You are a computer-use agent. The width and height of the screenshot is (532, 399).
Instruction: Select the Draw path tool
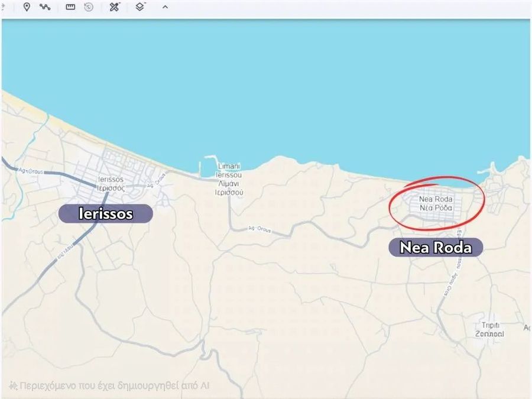pyautogui.click(x=45, y=7)
